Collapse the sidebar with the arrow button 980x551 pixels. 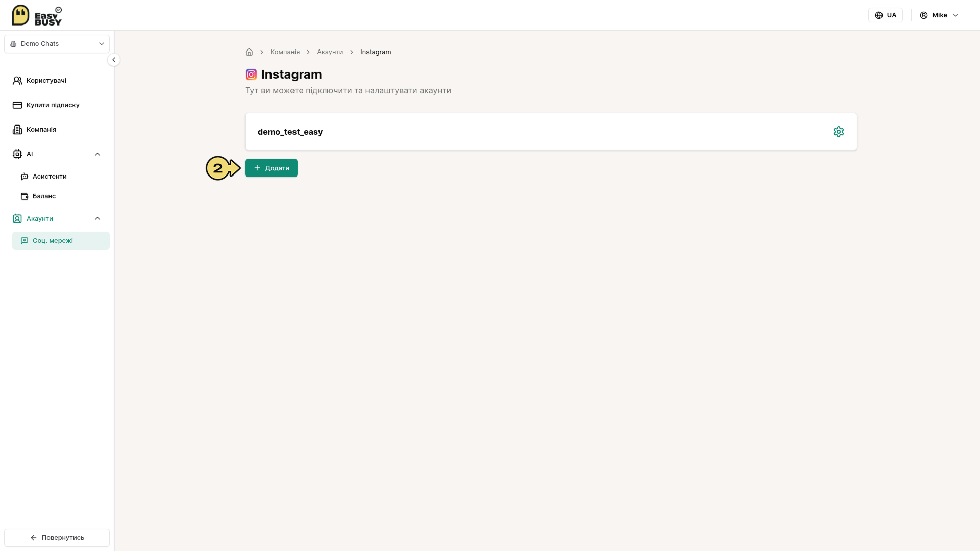(114, 60)
